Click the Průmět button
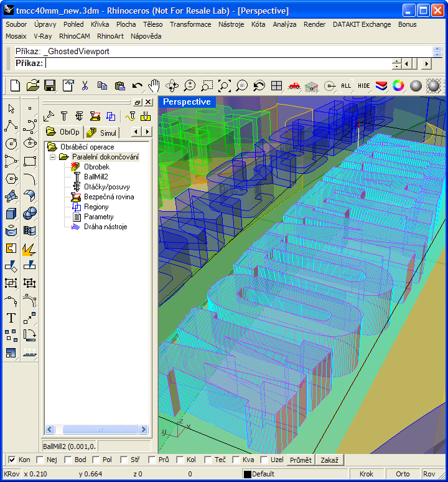448x482 pixels. coord(301,460)
